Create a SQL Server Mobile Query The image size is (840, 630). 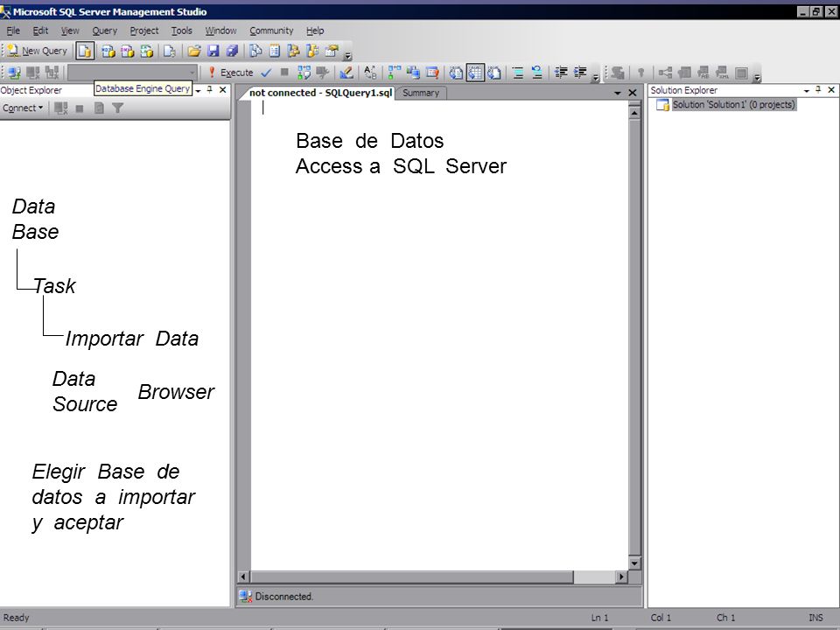tap(169, 51)
